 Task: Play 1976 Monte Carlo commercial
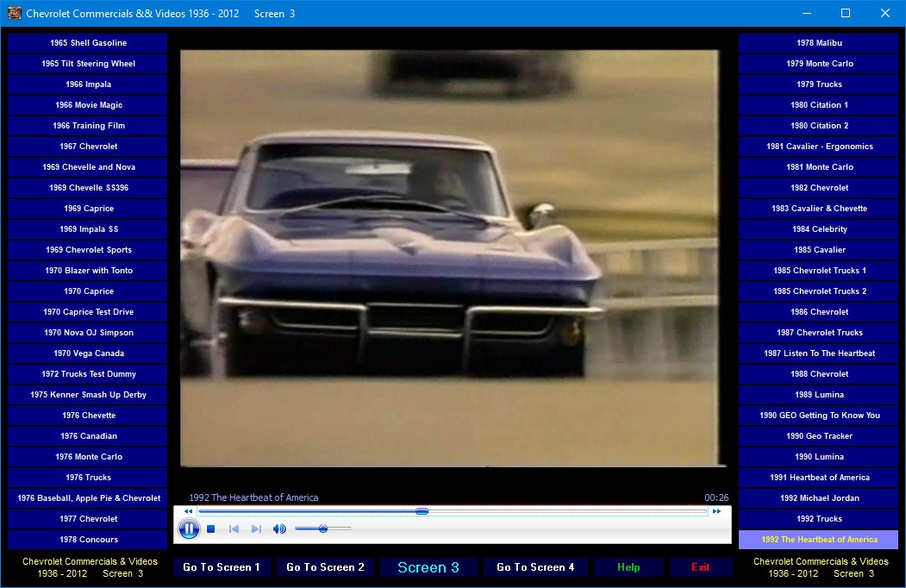click(x=89, y=457)
